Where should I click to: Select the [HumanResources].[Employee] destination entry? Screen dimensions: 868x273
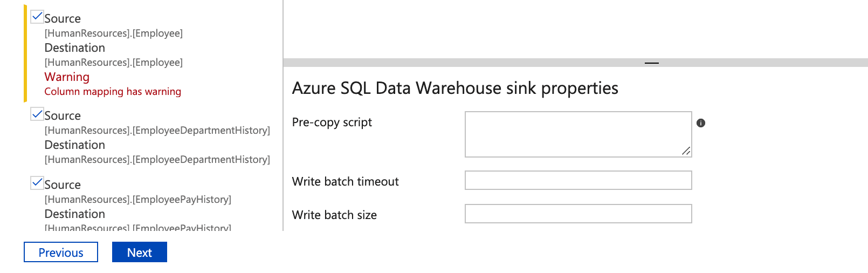pyautogui.click(x=113, y=63)
